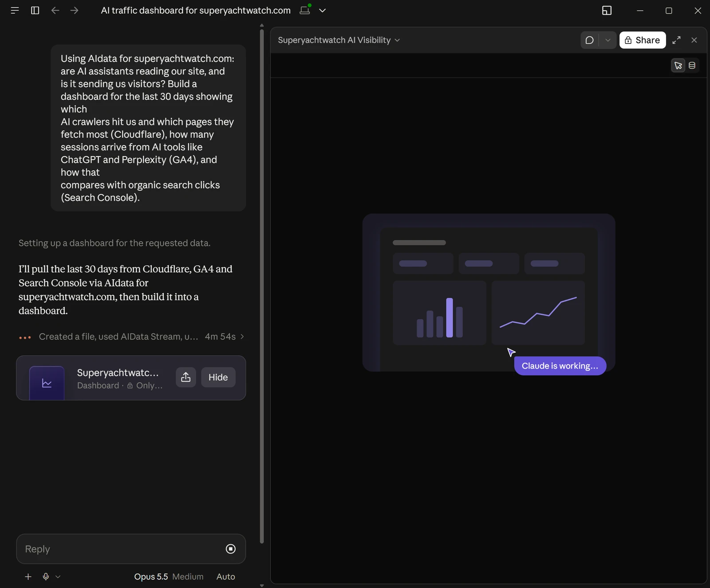Image resolution: width=710 pixels, height=588 pixels.
Task: Click the Superyachtwatc… card title
Action: click(x=118, y=372)
